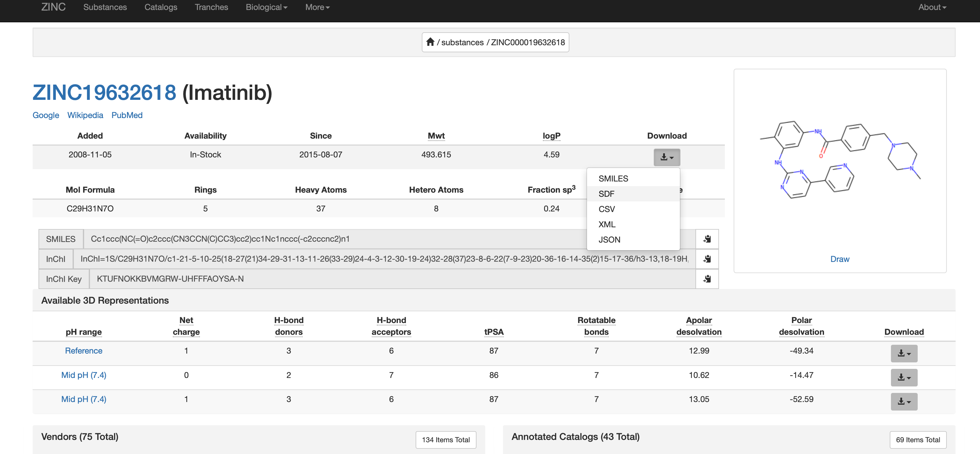Click the Draw link under the structure

pos(839,259)
